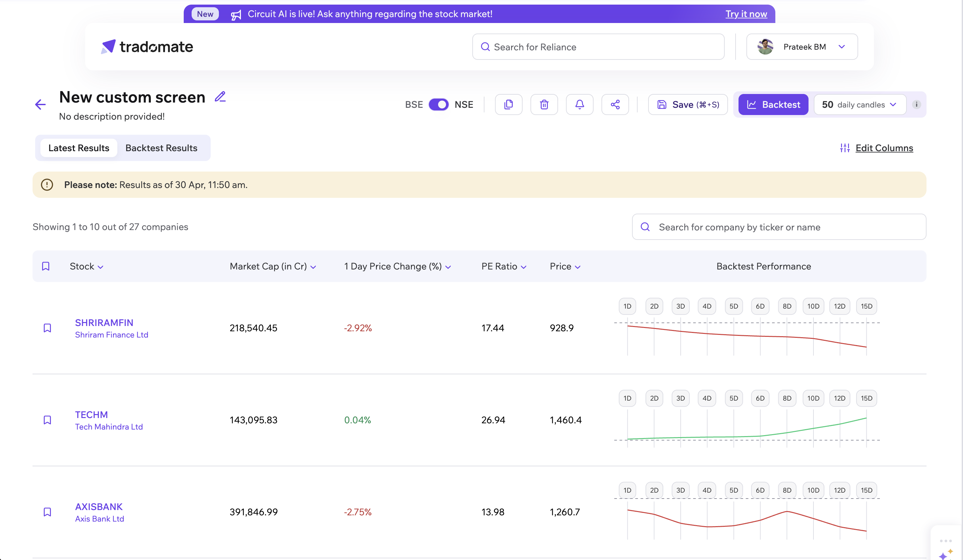Click the Edit Columns sliders icon
Image resolution: width=963 pixels, height=560 pixels.
point(845,148)
